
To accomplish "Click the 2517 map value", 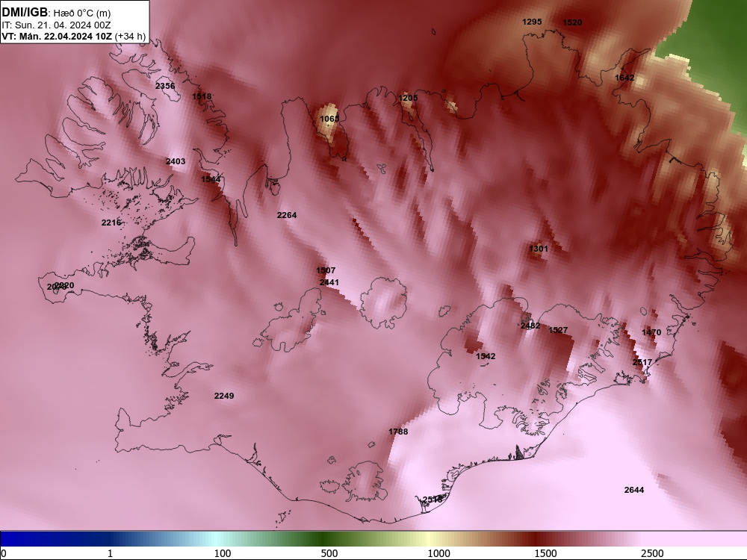I will (642, 362).
